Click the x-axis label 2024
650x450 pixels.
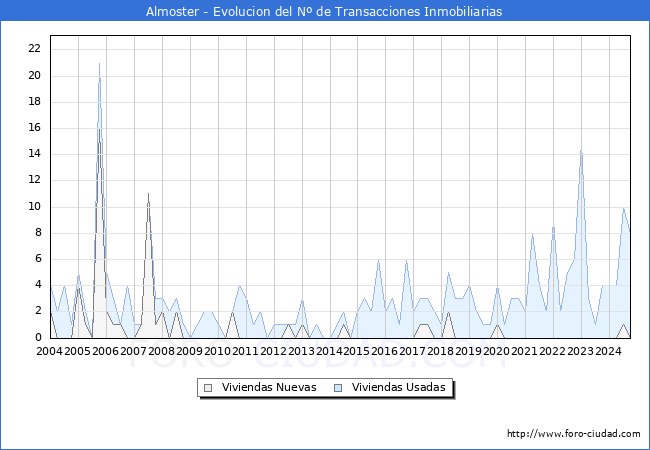609,351
